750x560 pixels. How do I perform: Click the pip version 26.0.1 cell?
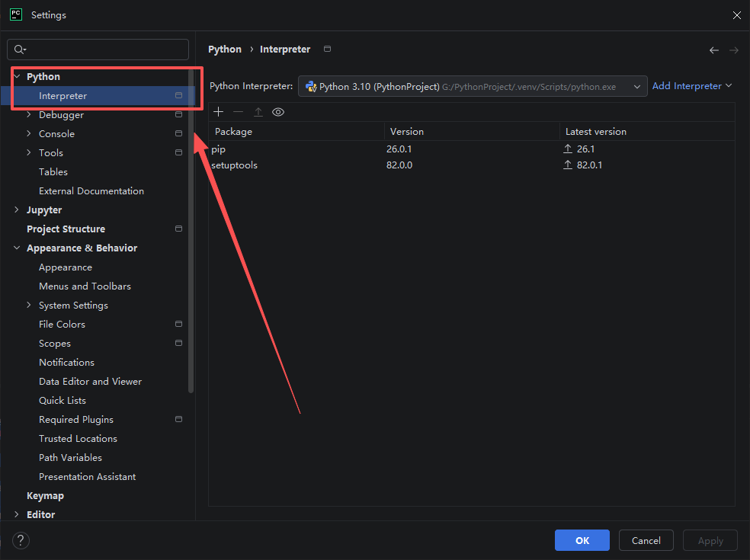point(399,149)
